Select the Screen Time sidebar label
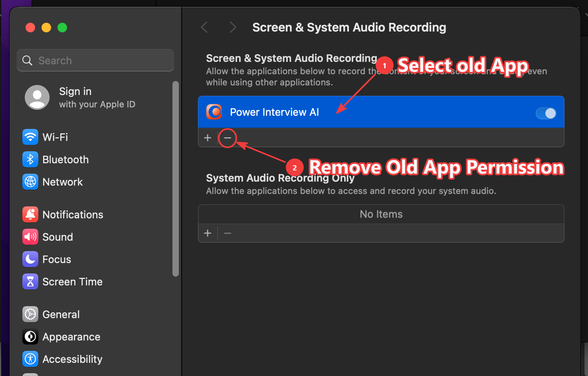The image size is (588, 376). 72,282
